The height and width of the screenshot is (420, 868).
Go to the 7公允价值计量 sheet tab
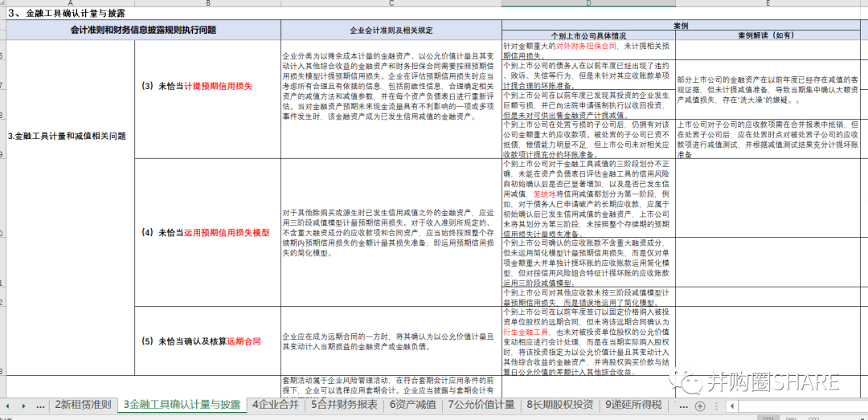481,405
